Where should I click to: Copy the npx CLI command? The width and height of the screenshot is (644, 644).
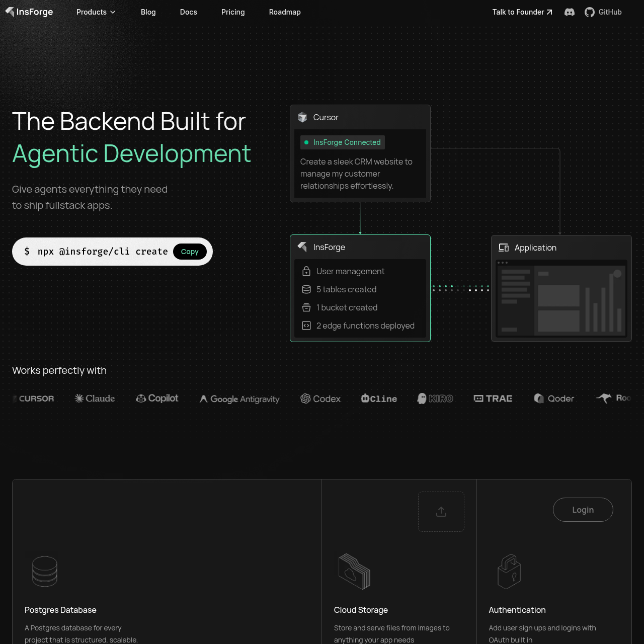point(190,252)
